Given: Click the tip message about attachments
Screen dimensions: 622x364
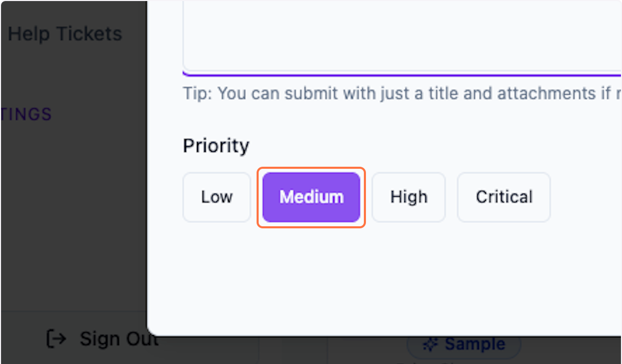Looking at the screenshot, I should 363,93.
